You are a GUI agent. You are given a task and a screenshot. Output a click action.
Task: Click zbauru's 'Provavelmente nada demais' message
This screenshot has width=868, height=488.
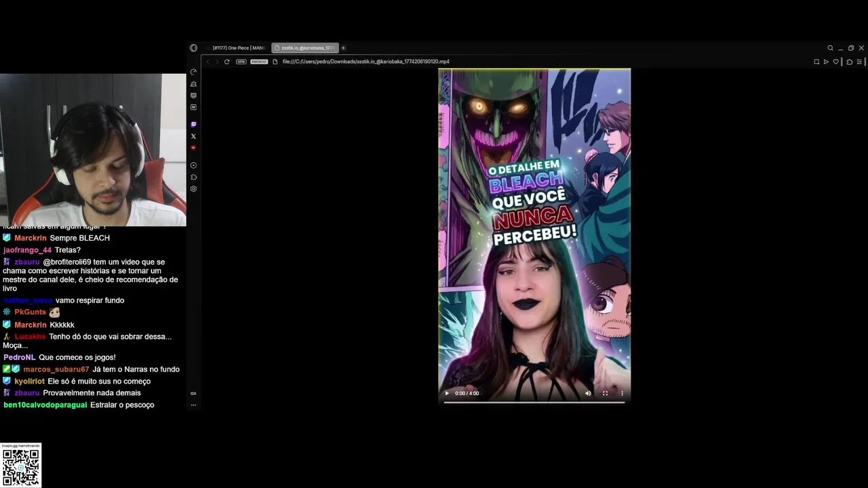tap(92, 393)
